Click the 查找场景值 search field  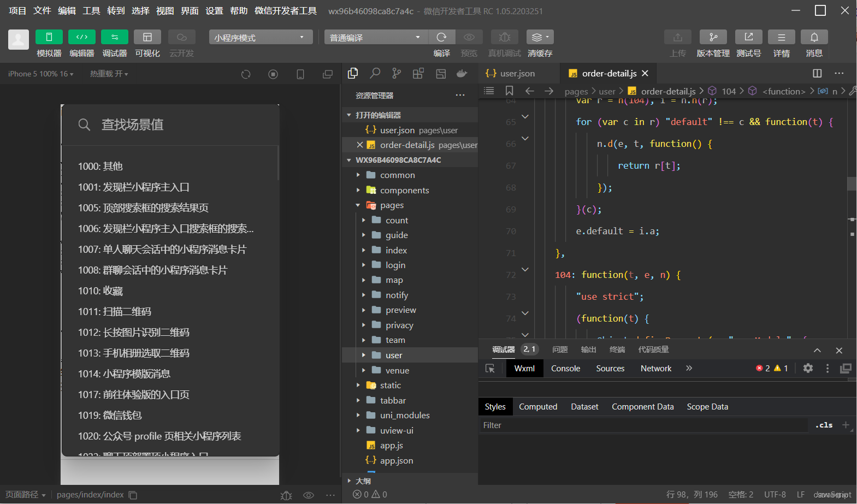pos(170,124)
